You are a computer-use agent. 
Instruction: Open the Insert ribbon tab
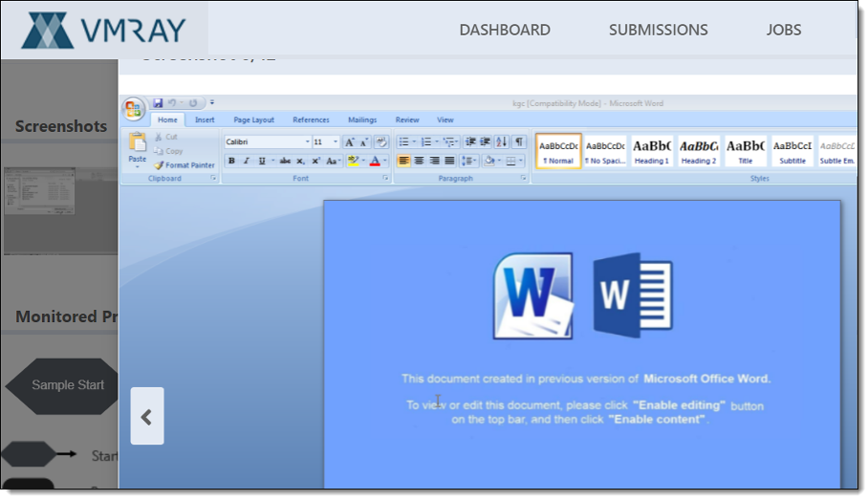tap(205, 120)
